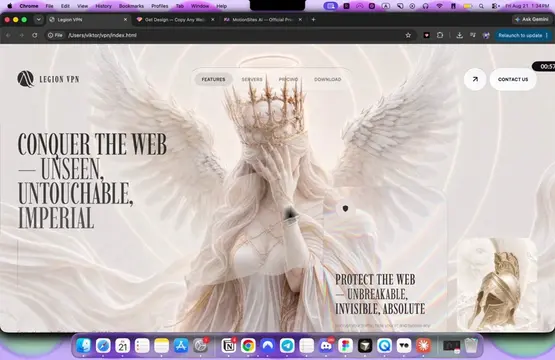This screenshot has width=555, height=360.
Task: Go to the Servers nav link
Action: 252,79
